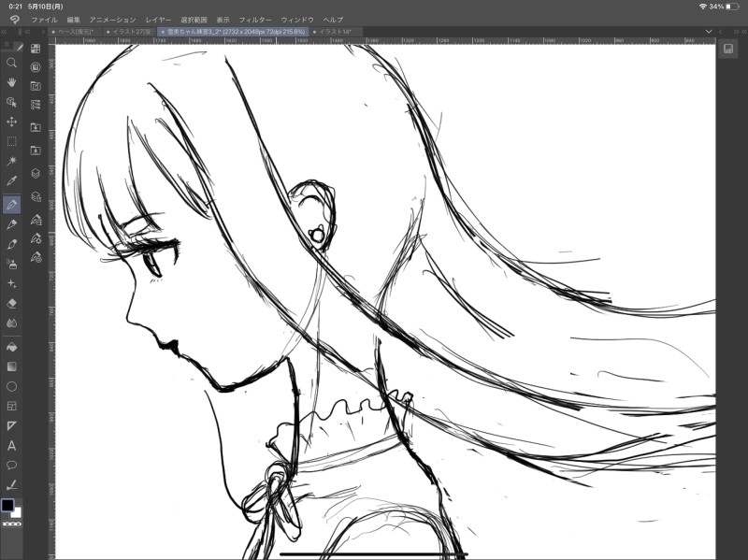Viewport: 748px width, 560px height.
Task: Select the Operation object tool
Action: tap(11, 102)
